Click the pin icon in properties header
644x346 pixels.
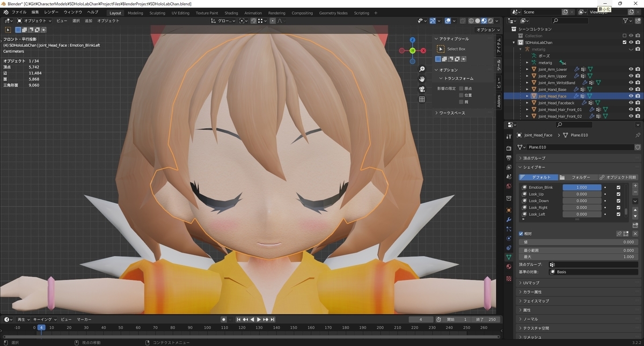pyautogui.click(x=638, y=135)
